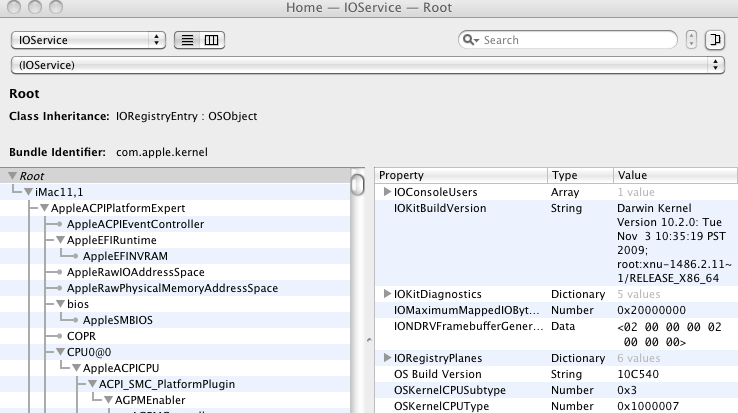Collapse AppleACPIPlatformExpert node
The image size is (738, 413).
(45, 208)
